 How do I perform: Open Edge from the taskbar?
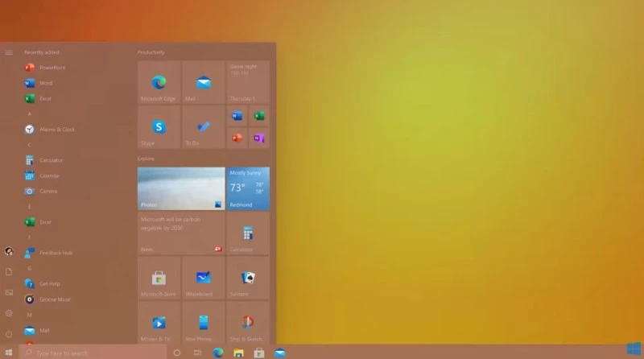tap(218, 353)
